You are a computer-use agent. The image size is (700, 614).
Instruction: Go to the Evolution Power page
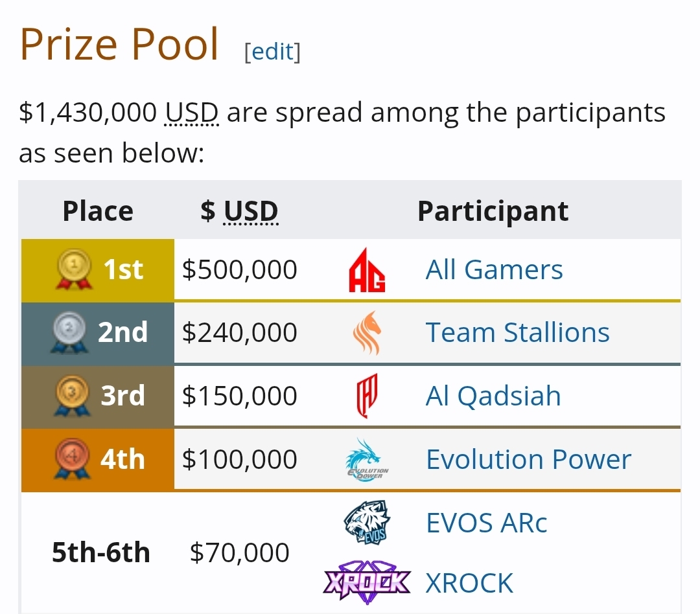pos(528,460)
